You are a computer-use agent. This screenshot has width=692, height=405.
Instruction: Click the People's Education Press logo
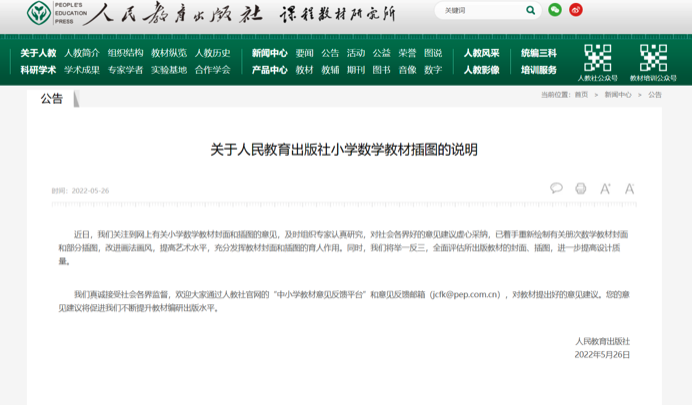tap(38, 13)
